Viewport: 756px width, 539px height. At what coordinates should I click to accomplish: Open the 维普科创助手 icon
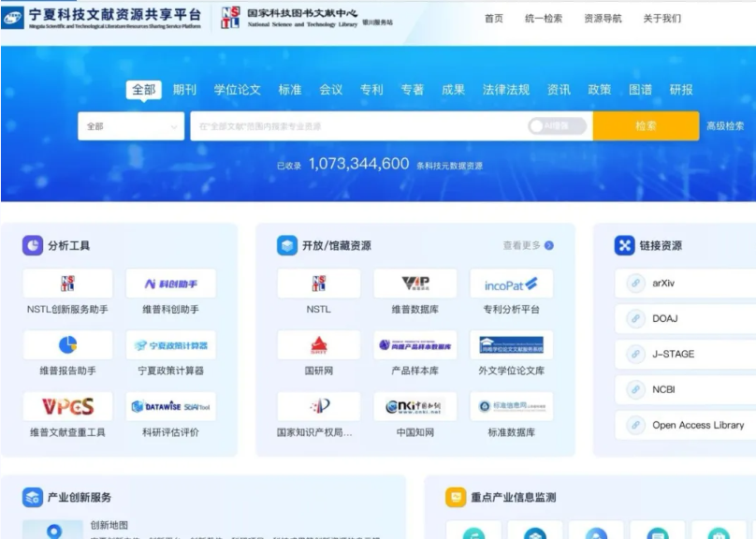pyautogui.click(x=170, y=284)
